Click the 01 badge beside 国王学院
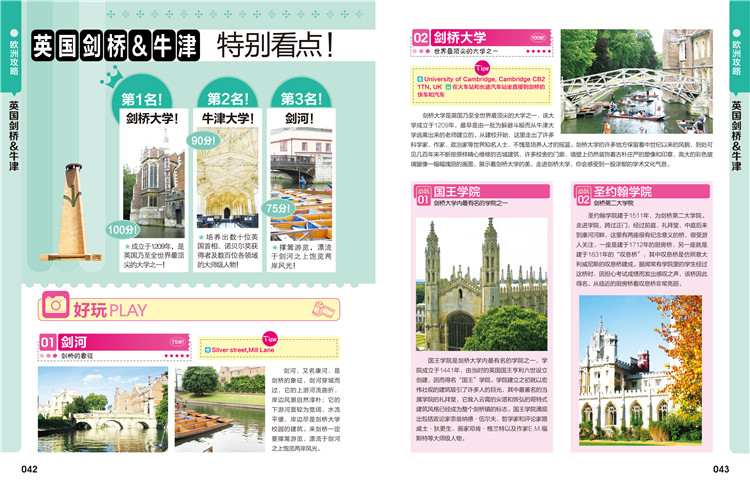Screen dimensions: 750x485 pyautogui.click(x=423, y=196)
